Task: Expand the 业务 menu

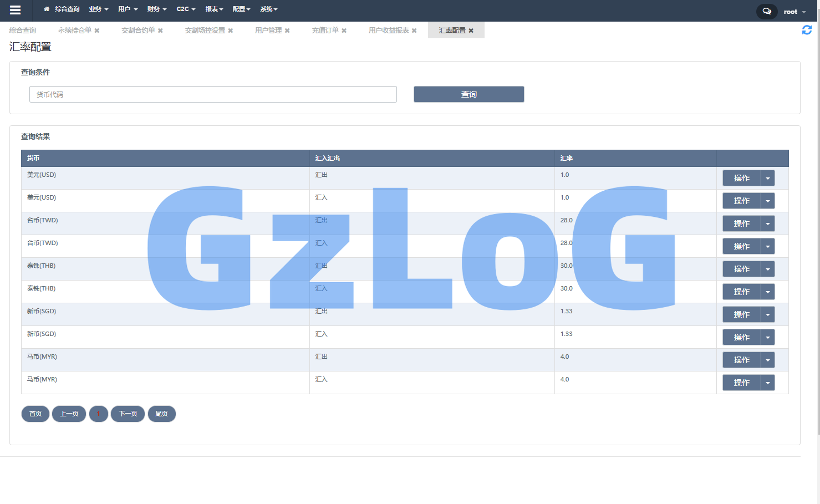Action: 98,9
